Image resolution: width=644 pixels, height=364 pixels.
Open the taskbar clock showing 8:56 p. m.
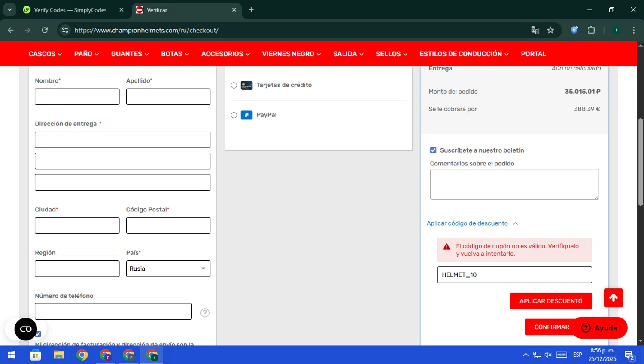pos(602,355)
